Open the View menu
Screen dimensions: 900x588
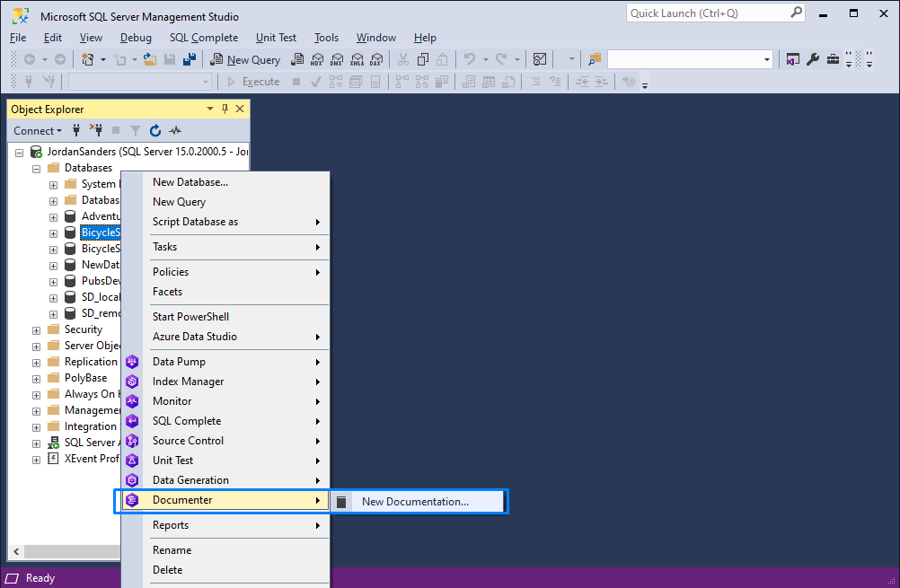point(91,38)
